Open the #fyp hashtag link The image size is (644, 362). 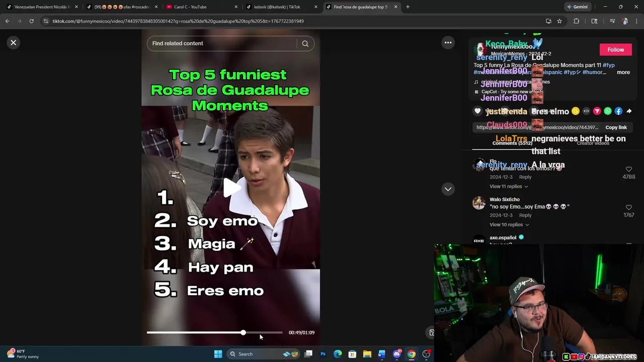pos(608,65)
